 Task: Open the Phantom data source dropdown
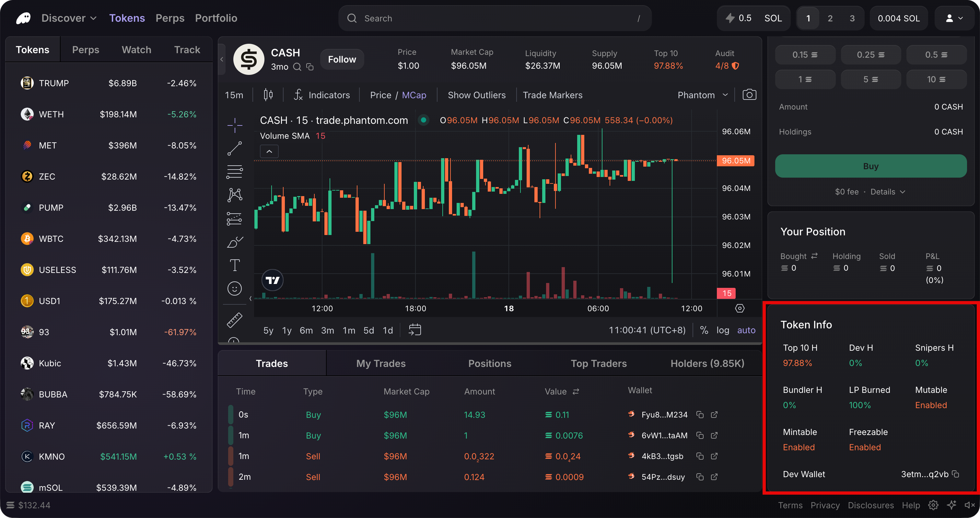click(x=702, y=95)
